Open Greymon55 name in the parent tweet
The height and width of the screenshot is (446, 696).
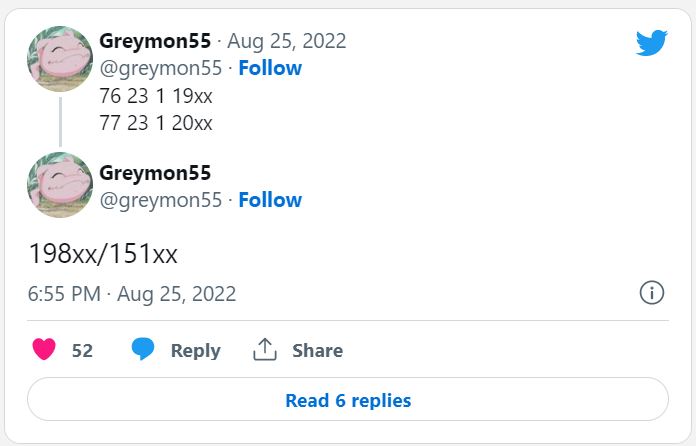pos(155,41)
